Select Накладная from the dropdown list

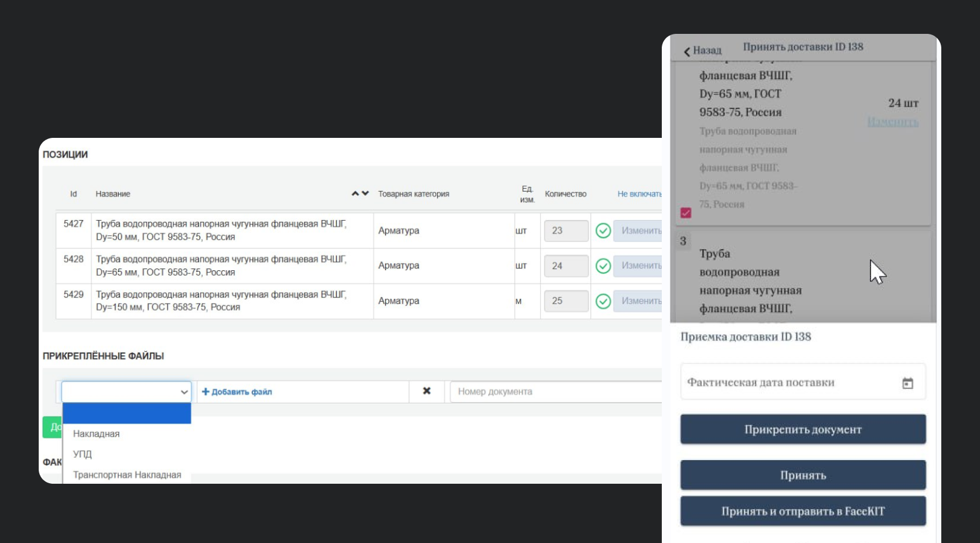[96, 434]
